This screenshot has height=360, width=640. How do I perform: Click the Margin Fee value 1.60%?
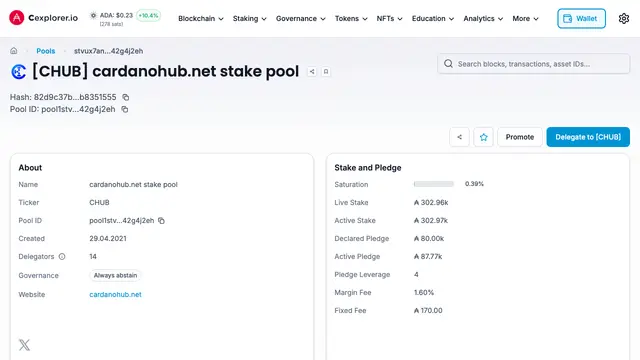click(424, 292)
